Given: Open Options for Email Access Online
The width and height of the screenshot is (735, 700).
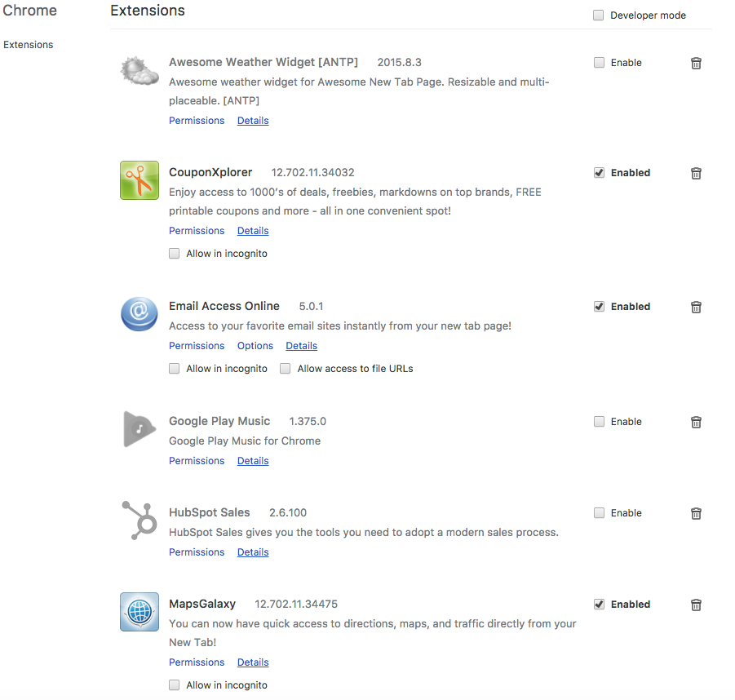Looking at the screenshot, I should click(x=255, y=346).
